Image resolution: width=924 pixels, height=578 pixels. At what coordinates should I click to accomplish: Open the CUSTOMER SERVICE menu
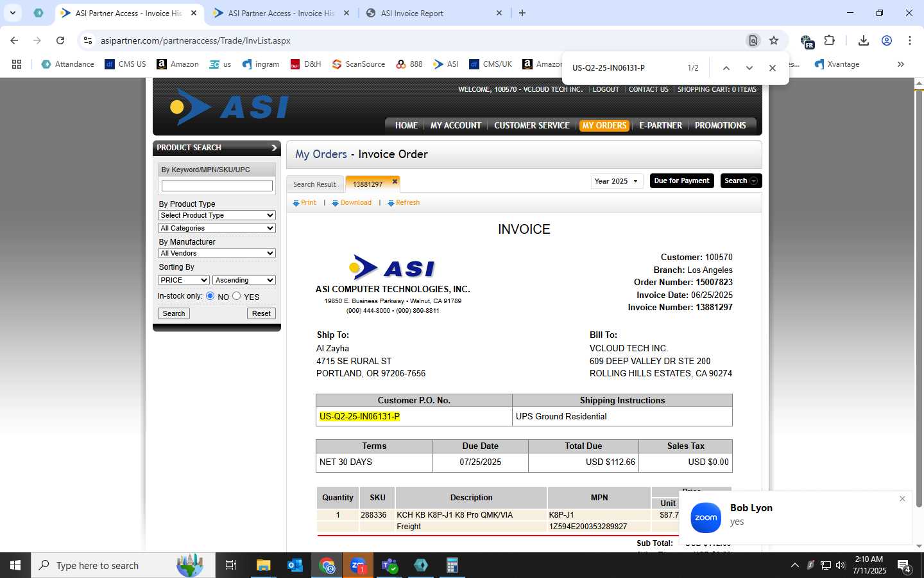(532, 126)
